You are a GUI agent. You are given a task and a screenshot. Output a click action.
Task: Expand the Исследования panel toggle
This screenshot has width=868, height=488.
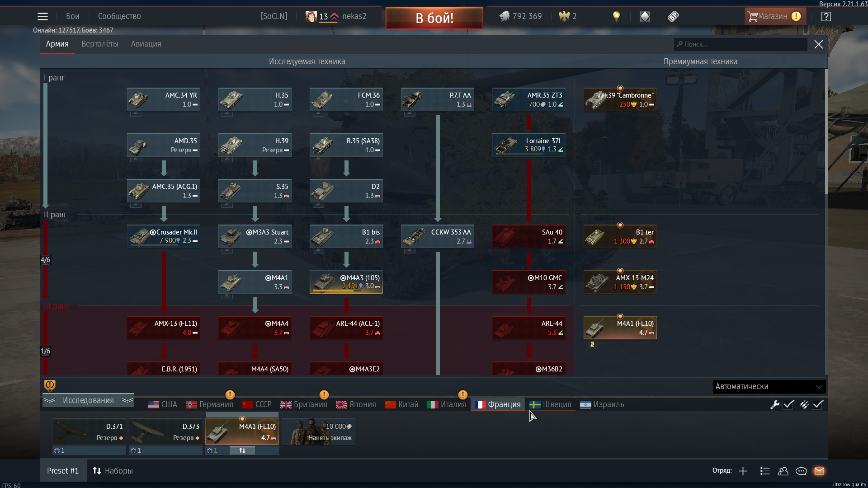coord(88,400)
